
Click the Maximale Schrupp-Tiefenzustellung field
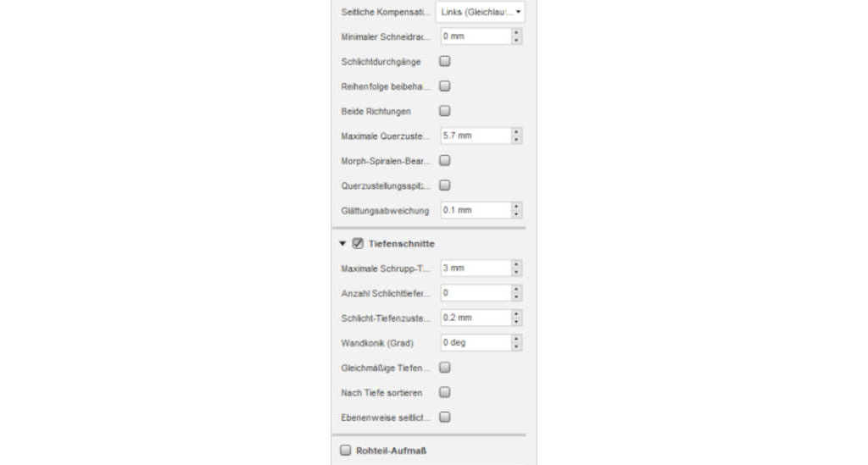pyautogui.click(x=475, y=268)
